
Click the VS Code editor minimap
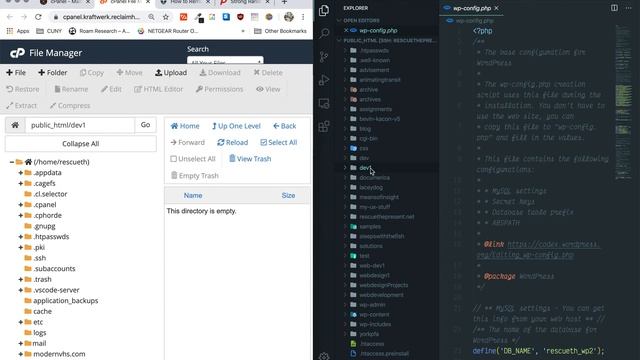tap(623, 102)
